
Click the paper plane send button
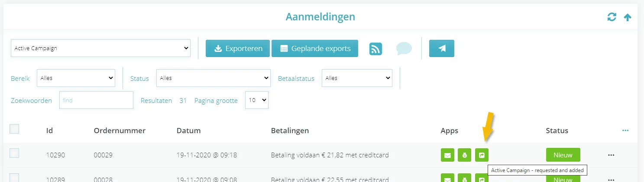pos(442,48)
